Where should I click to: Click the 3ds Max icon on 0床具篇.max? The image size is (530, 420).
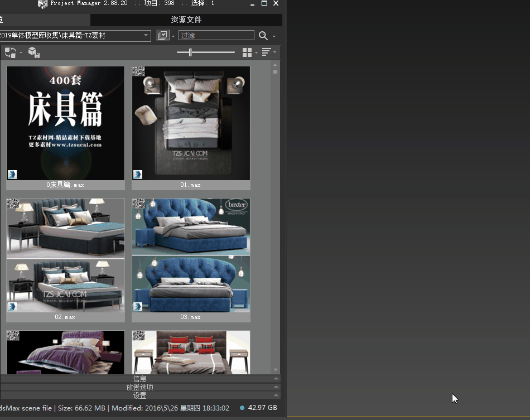point(12,175)
